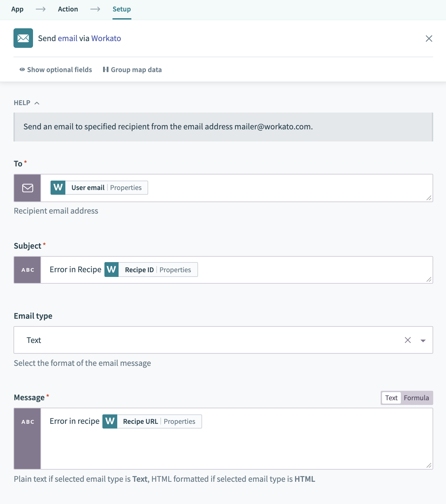Switch Message input to Text mode

tap(391, 398)
